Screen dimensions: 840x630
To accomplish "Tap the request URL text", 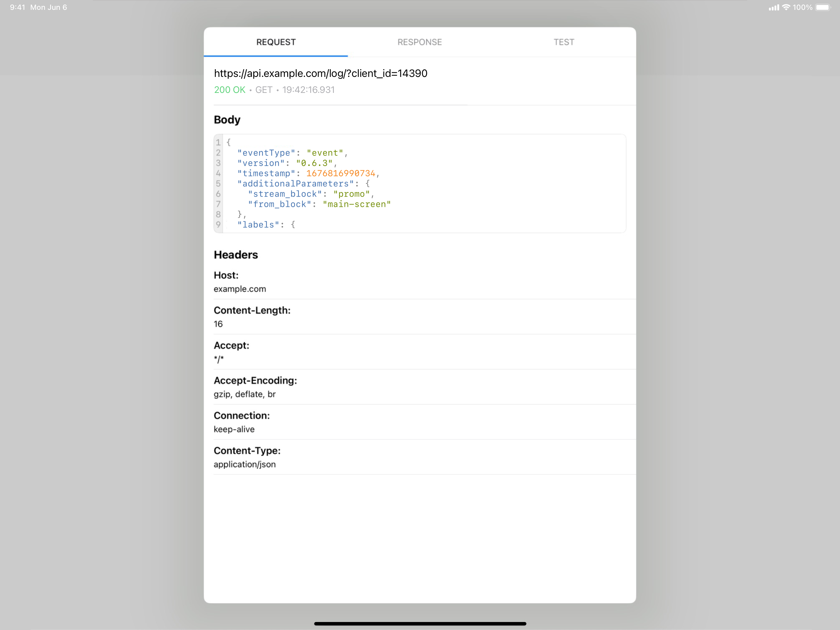I will (x=320, y=73).
